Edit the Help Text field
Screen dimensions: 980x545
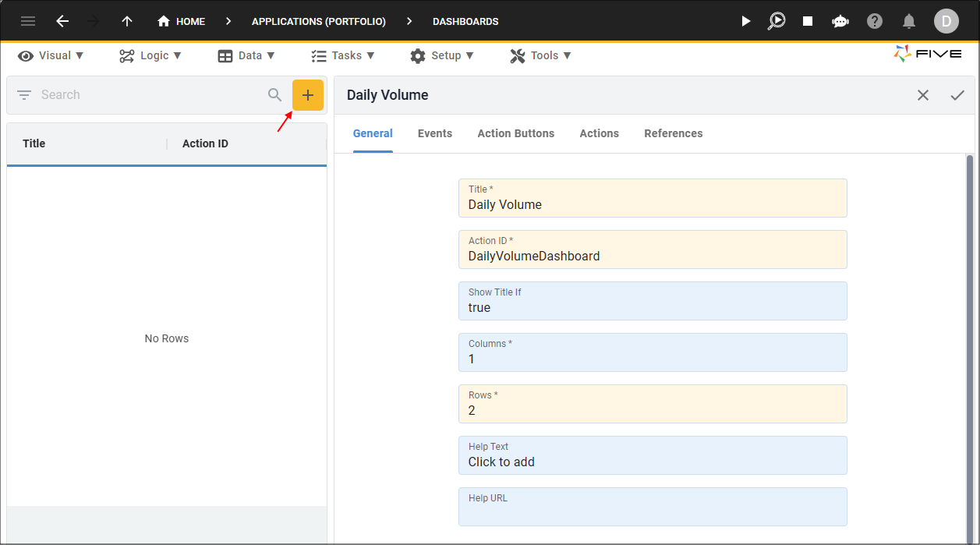coord(653,455)
